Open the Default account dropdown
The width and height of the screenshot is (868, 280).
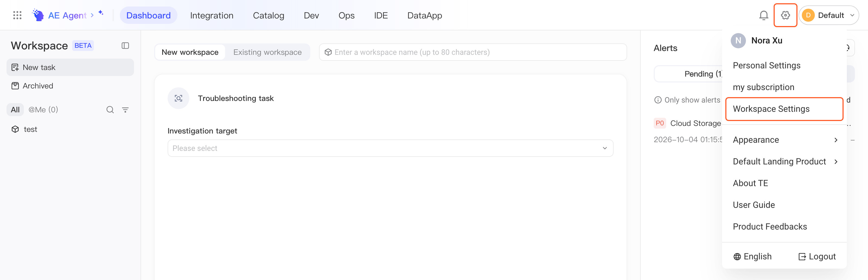coord(829,15)
